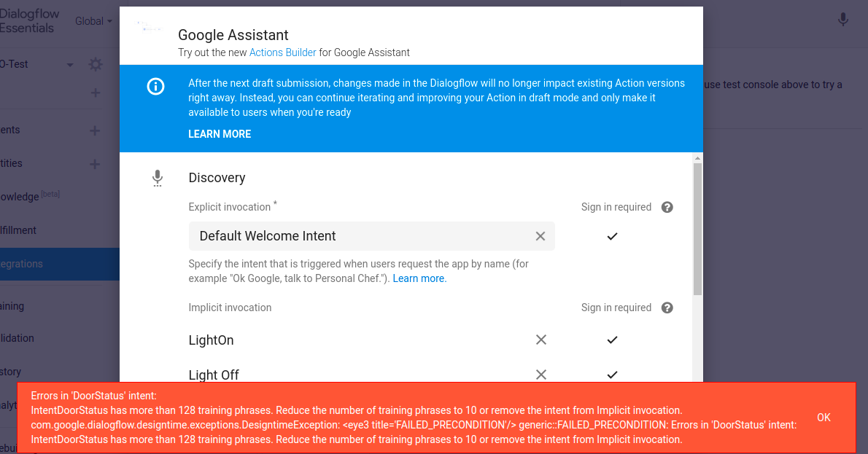Viewport: 868px width, 454px height.
Task: Open help for implicit Sign in required
Action: point(667,308)
